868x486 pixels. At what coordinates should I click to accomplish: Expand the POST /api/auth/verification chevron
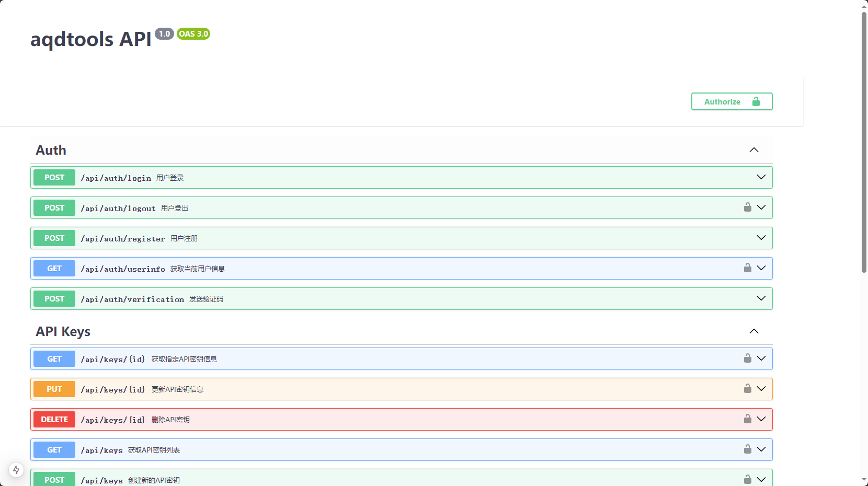761,298
